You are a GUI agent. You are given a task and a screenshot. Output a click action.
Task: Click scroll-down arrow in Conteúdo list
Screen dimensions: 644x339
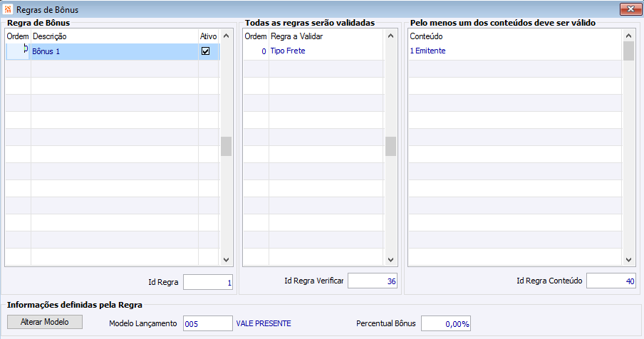click(628, 259)
